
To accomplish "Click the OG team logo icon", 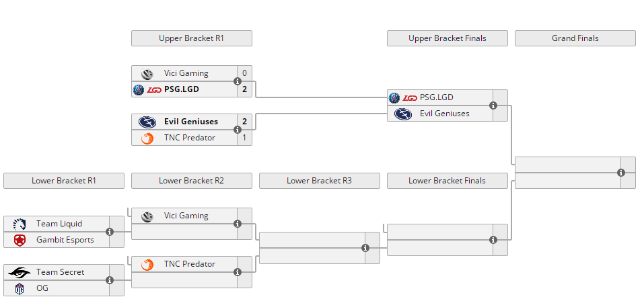I will 20,288.
